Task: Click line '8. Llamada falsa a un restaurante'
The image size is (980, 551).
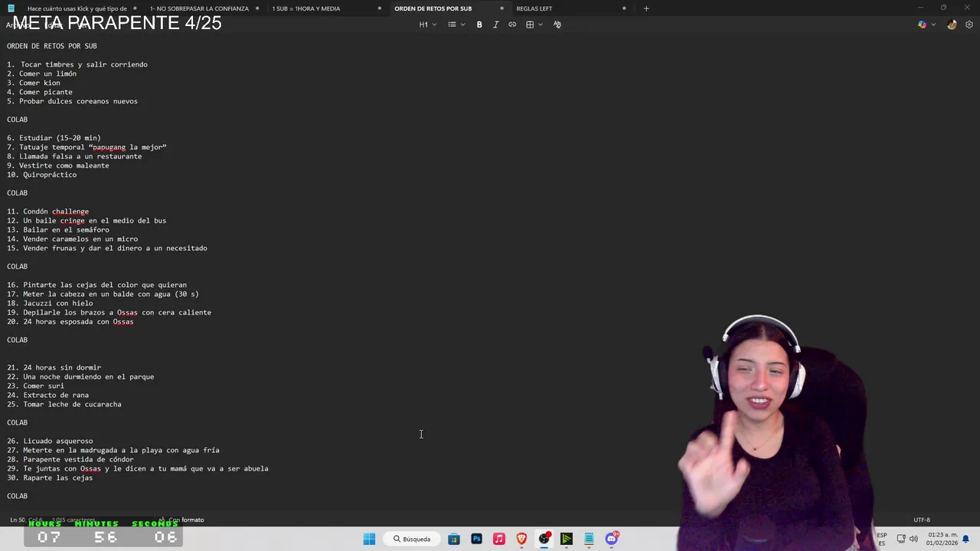Action: point(74,156)
